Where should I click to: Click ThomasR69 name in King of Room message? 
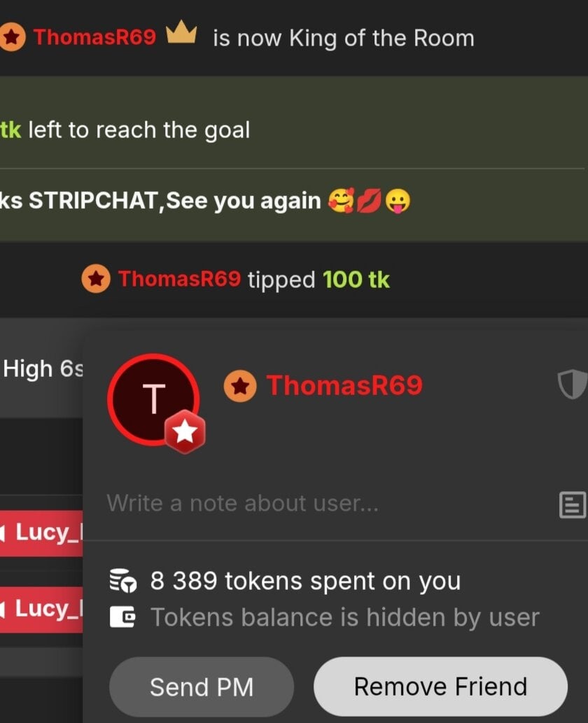click(x=94, y=37)
